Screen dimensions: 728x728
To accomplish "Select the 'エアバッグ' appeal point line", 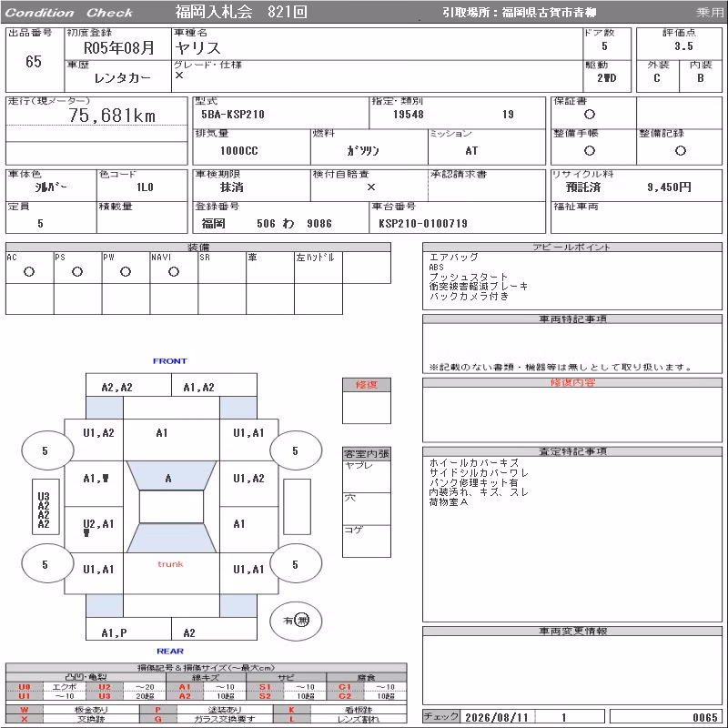I will pos(453,257).
